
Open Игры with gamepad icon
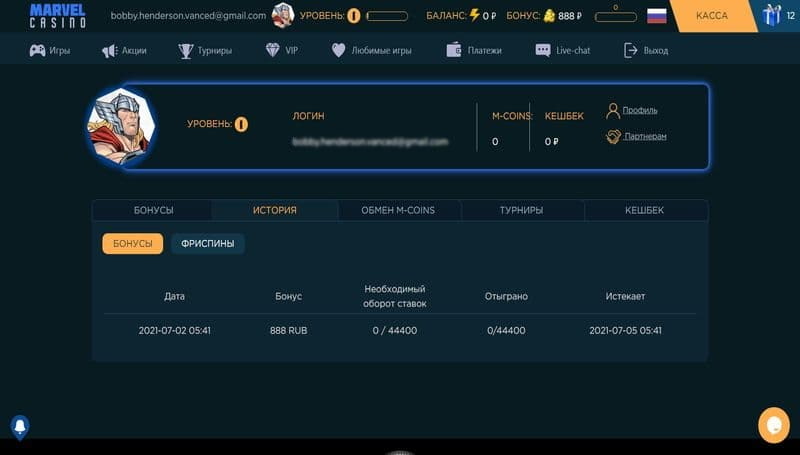tap(49, 50)
